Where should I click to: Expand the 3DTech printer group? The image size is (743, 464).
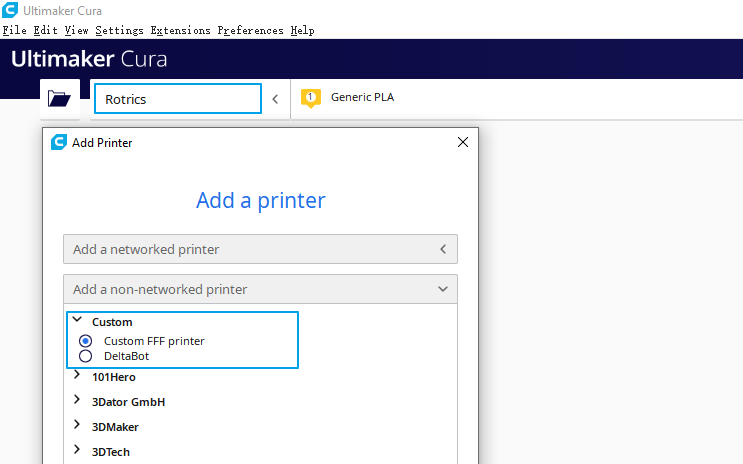click(x=77, y=449)
